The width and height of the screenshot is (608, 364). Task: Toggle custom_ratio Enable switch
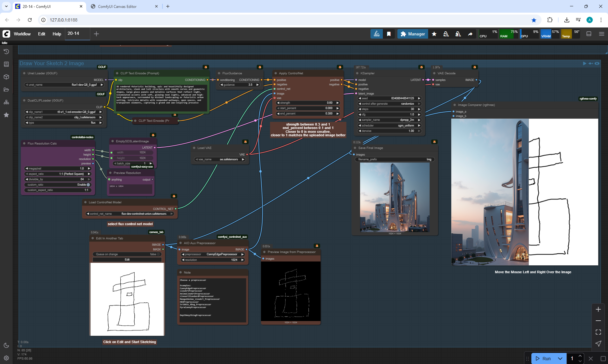click(88, 185)
